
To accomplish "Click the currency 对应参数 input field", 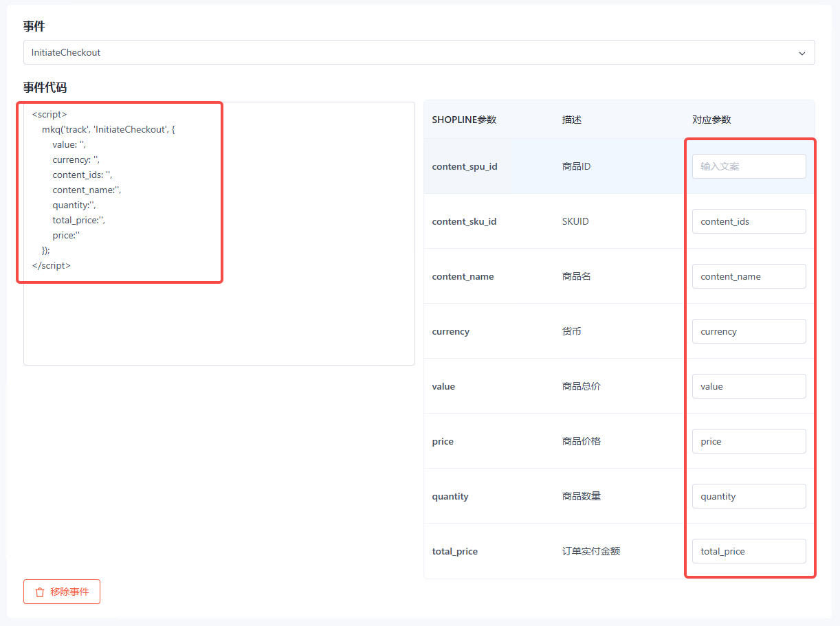I will pyautogui.click(x=749, y=331).
